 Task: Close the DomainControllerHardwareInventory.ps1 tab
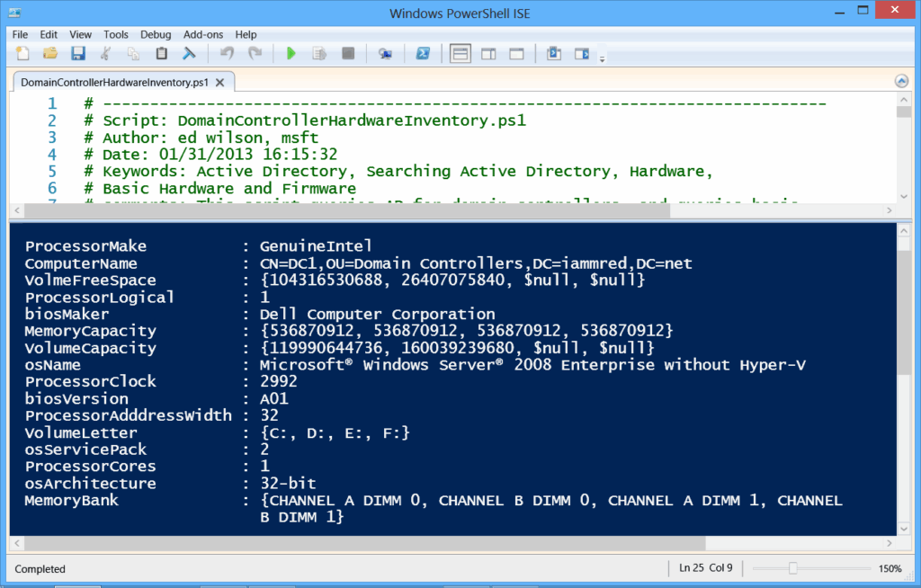(x=219, y=80)
